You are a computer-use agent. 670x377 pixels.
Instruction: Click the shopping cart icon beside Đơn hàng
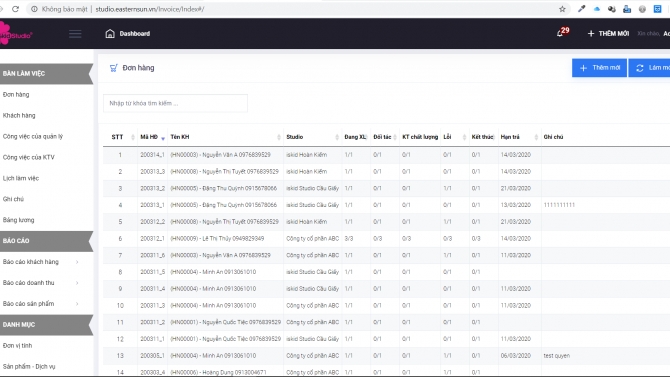point(113,68)
